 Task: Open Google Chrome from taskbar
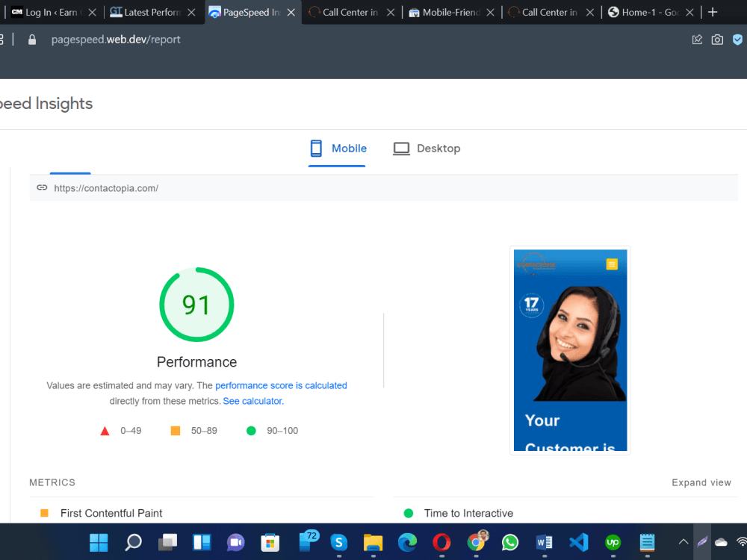pyautogui.click(x=477, y=541)
